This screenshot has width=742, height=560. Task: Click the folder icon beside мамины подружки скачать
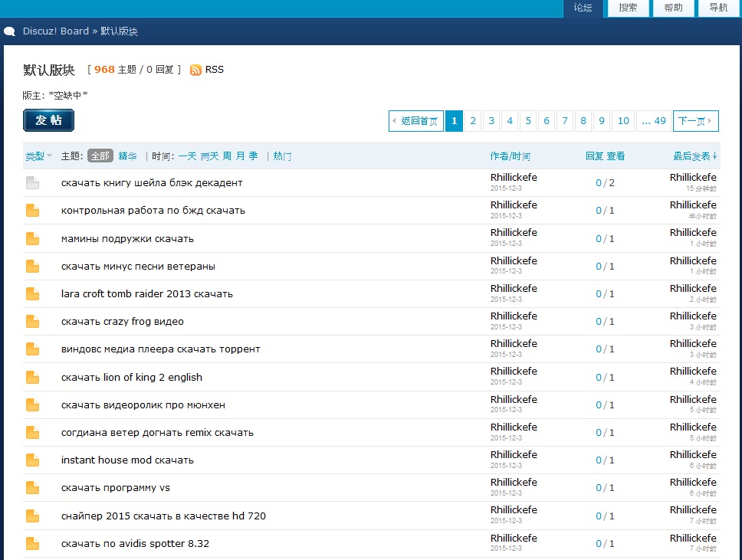click(x=33, y=238)
